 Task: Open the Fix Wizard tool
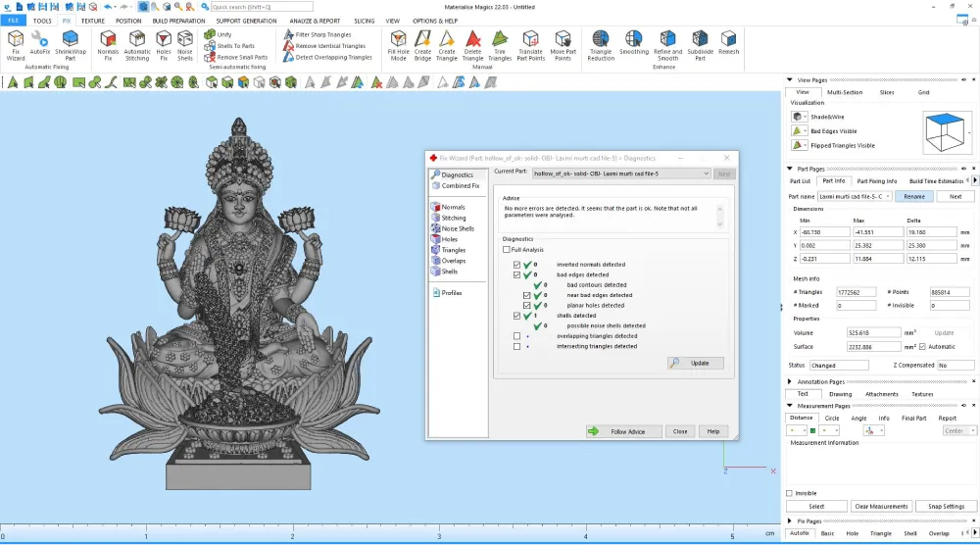point(16,45)
